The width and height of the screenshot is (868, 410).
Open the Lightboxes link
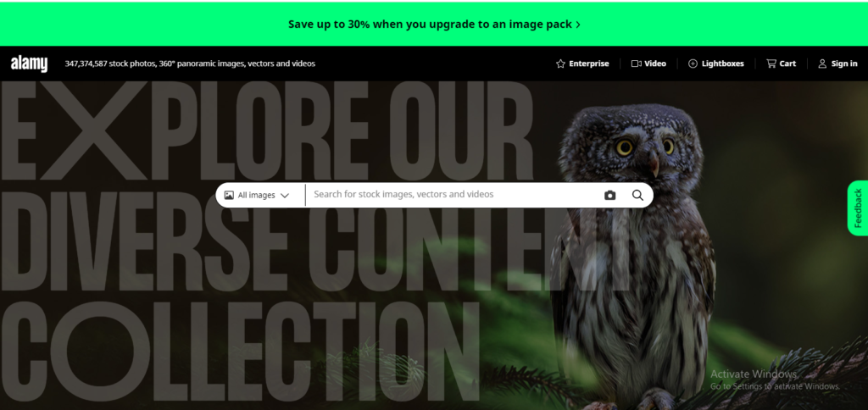click(716, 64)
